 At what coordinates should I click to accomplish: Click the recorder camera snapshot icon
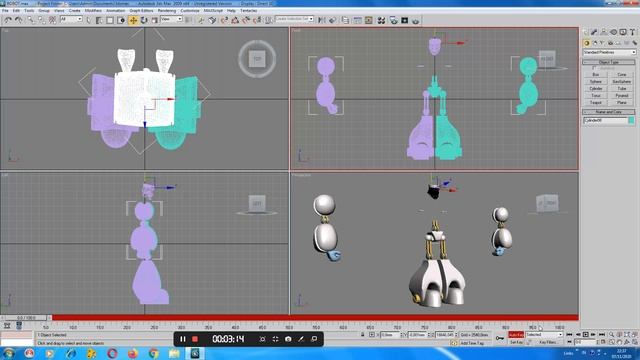288,339
